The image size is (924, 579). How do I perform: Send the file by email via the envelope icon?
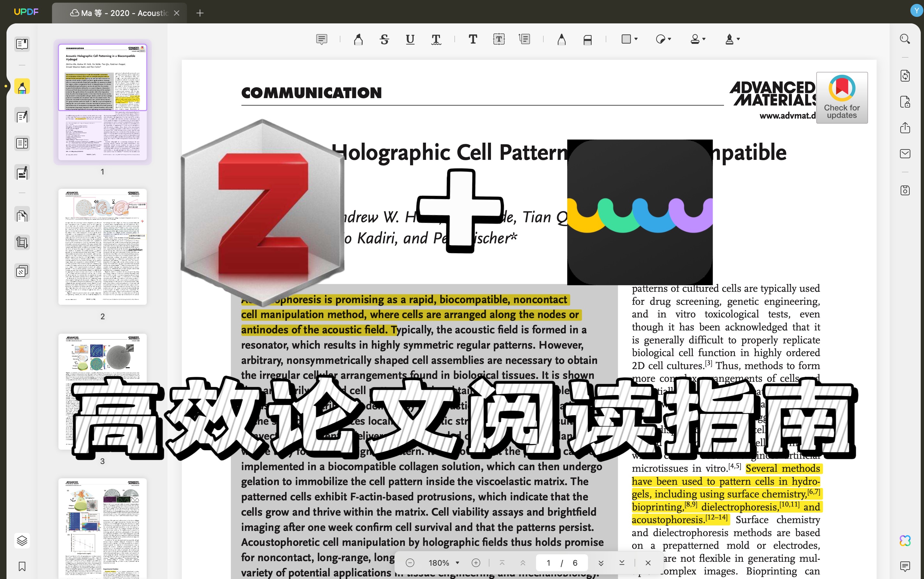[x=905, y=154]
